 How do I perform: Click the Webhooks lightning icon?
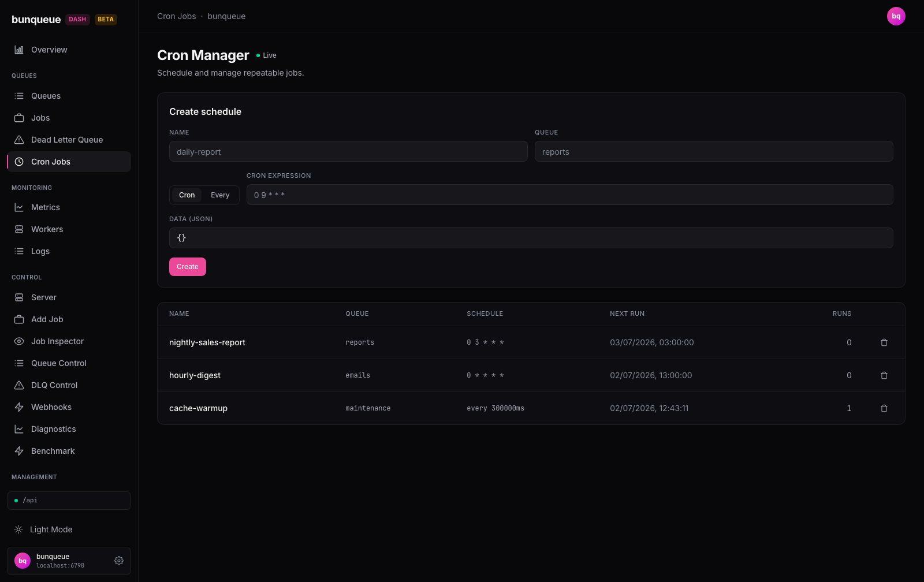(x=19, y=407)
